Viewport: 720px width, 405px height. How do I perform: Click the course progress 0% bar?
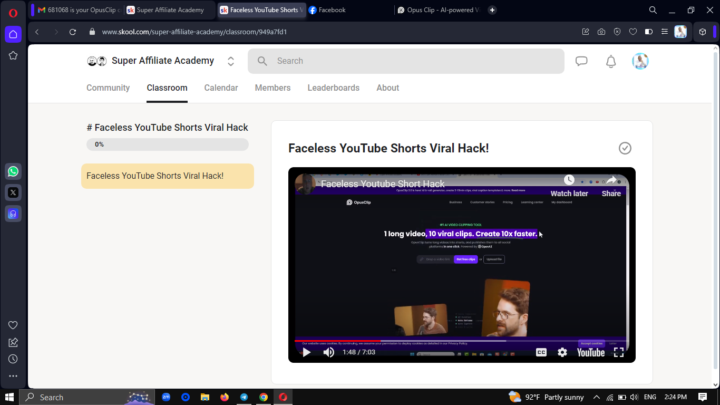point(168,144)
